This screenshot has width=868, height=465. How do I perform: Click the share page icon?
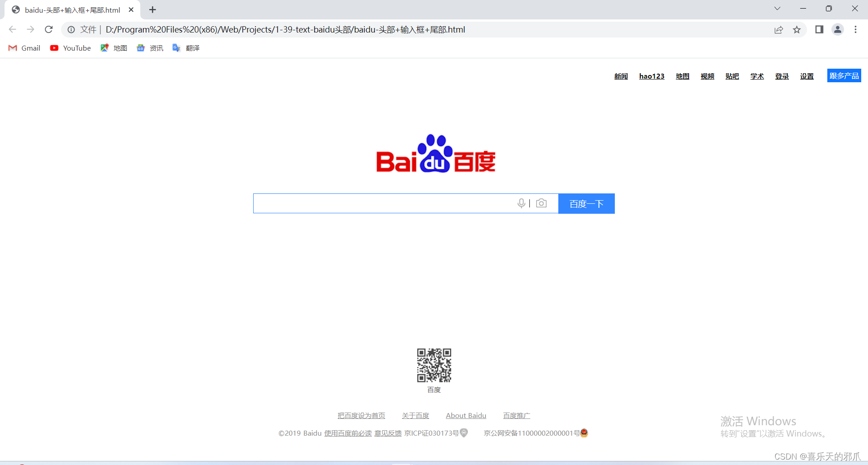pos(778,29)
